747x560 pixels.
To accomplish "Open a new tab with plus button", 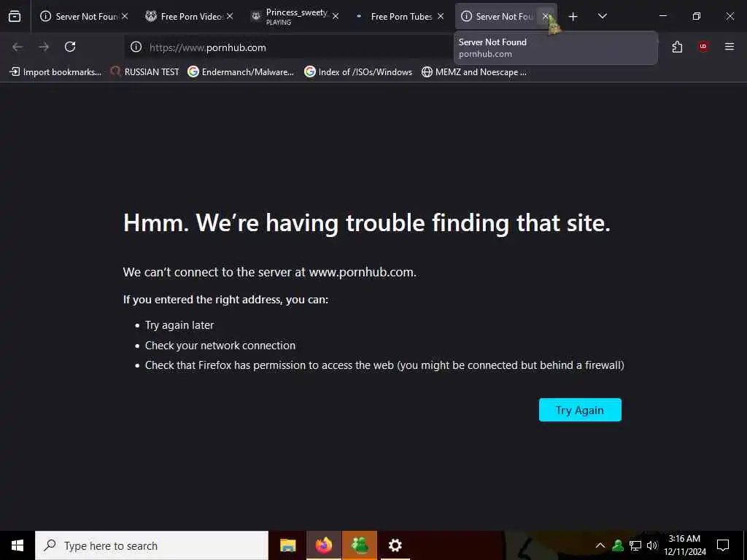I will tap(573, 17).
